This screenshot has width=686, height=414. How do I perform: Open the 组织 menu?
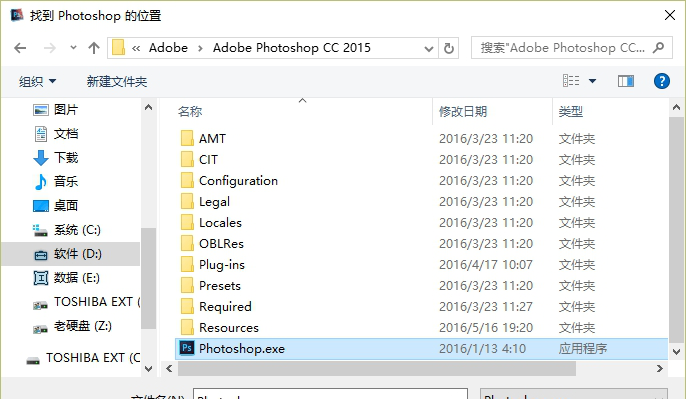click(37, 81)
